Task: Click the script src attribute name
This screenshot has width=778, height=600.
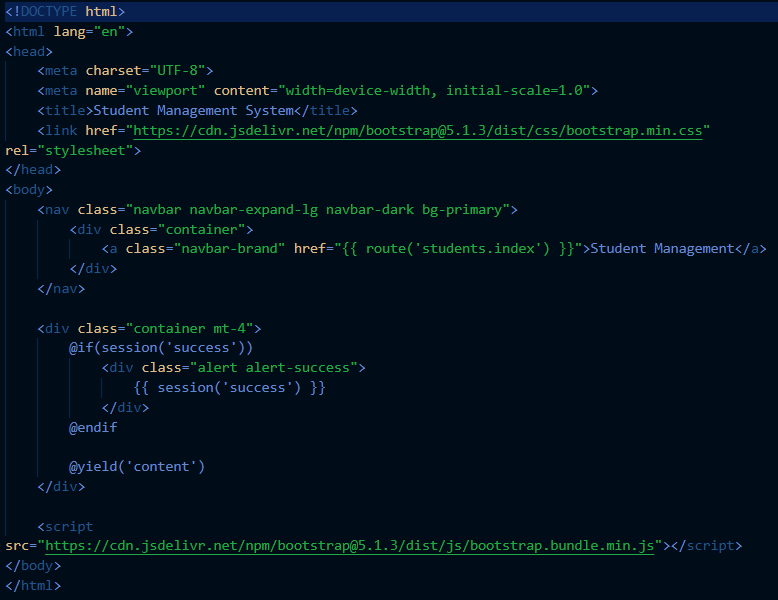Action: coord(17,546)
